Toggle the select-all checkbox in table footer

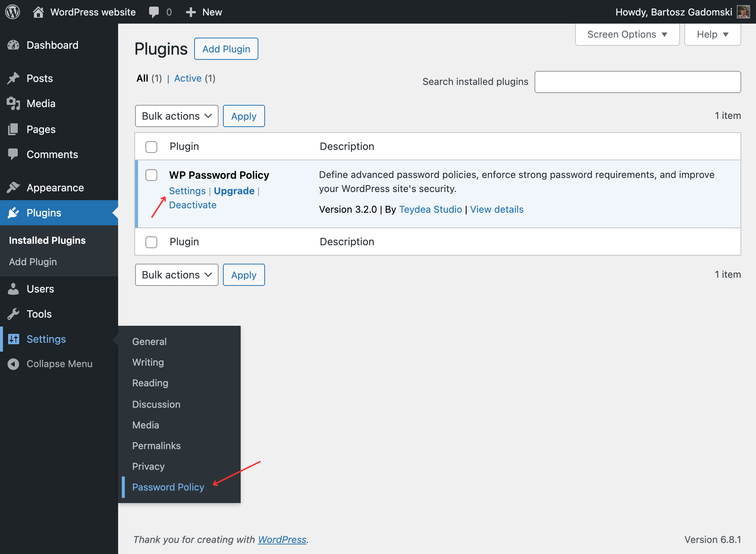(151, 242)
